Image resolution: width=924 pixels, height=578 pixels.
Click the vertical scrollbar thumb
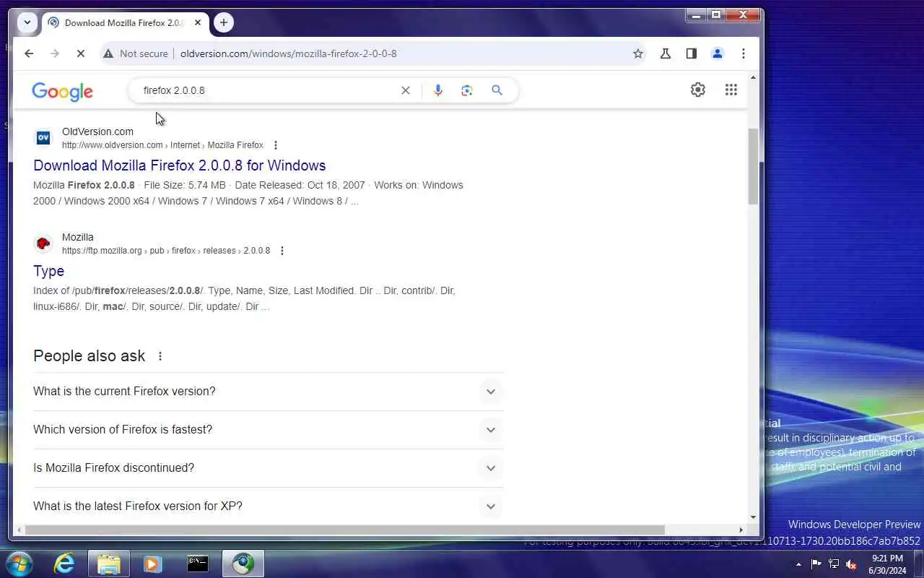point(753,166)
